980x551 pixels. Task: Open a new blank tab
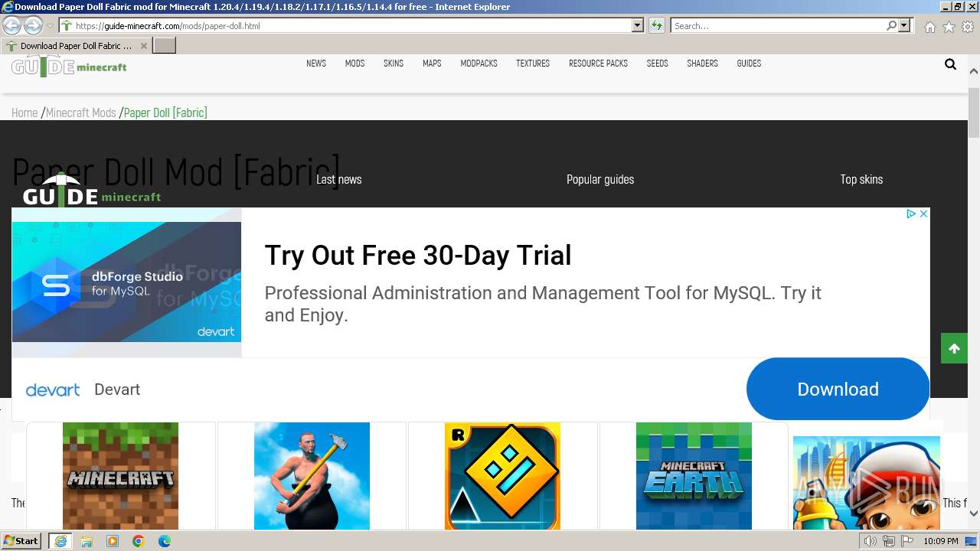[165, 45]
